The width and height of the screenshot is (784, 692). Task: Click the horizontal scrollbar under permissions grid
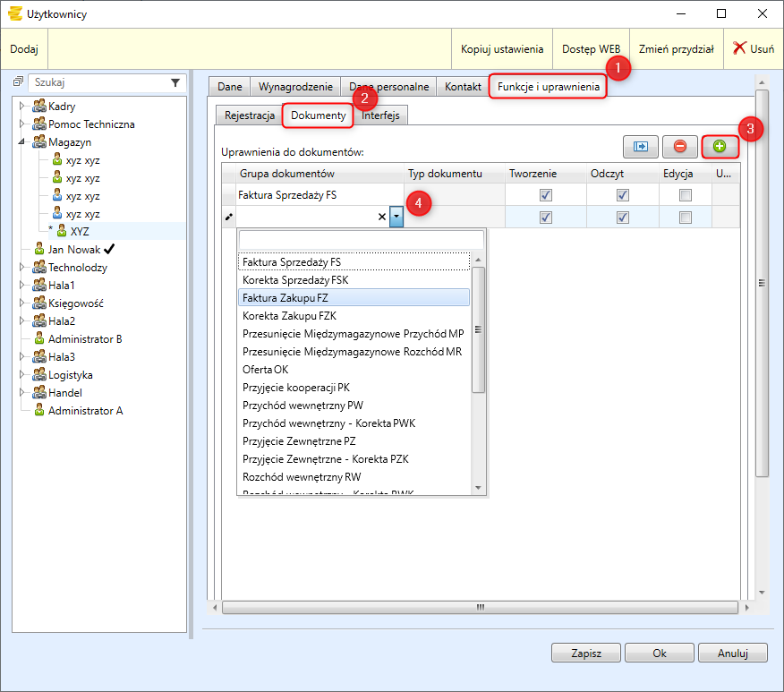click(x=480, y=607)
